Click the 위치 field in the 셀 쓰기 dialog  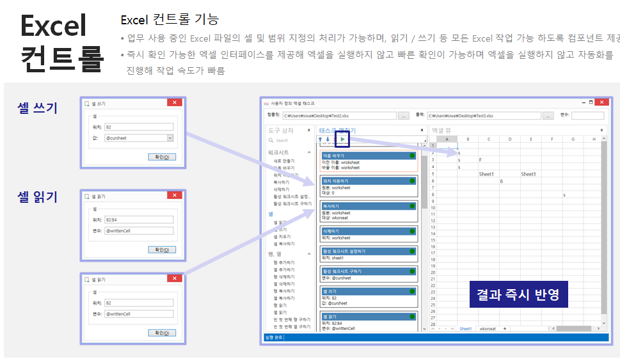click(x=139, y=127)
